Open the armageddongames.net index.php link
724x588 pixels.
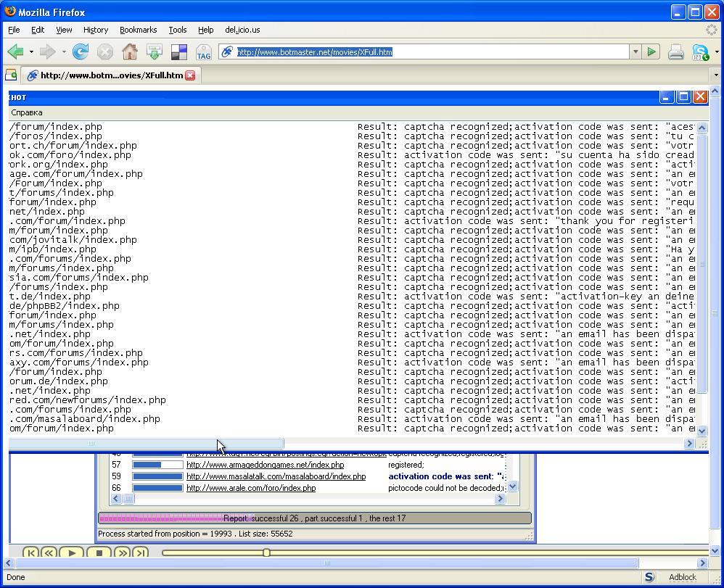click(265, 465)
